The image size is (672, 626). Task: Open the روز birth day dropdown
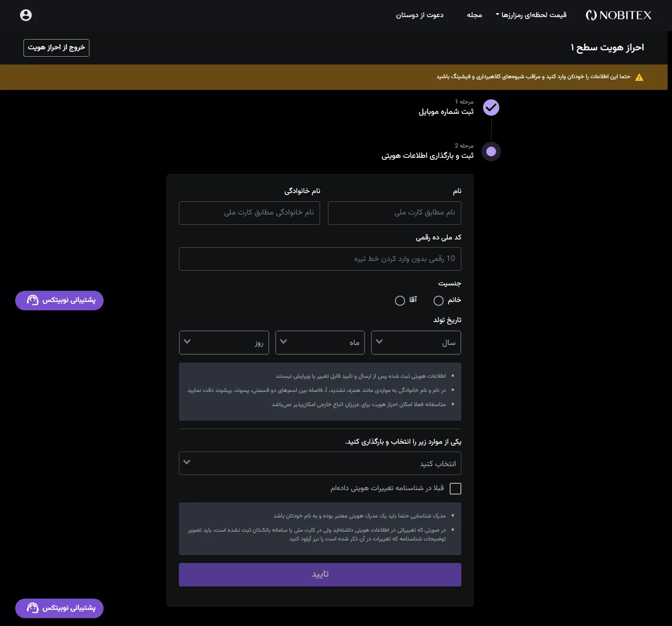click(224, 342)
